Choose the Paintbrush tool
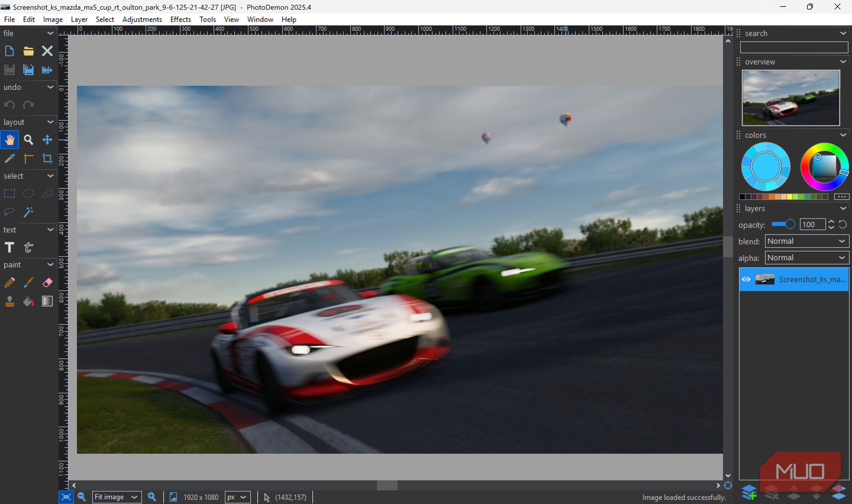The image size is (852, 504). click(x=28, y=282)
